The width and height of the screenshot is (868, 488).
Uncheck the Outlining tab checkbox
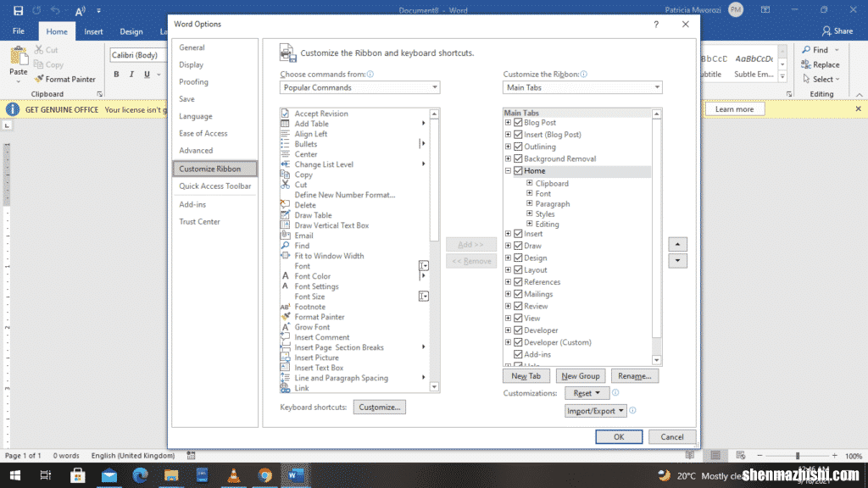click(518, 147)
